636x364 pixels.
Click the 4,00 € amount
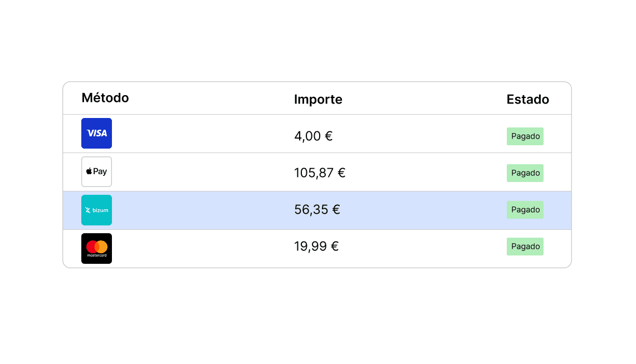click(313, 136)
